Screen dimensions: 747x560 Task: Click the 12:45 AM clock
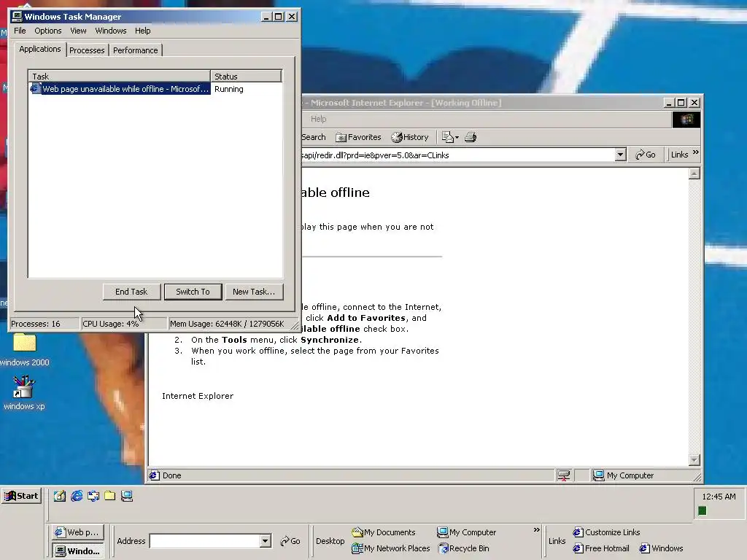click(x=719, y=497)
